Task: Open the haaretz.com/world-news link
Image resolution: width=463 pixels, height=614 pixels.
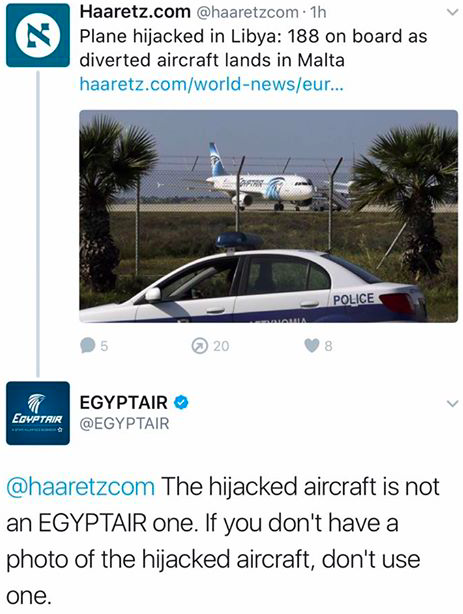Action: coord(212,83)
